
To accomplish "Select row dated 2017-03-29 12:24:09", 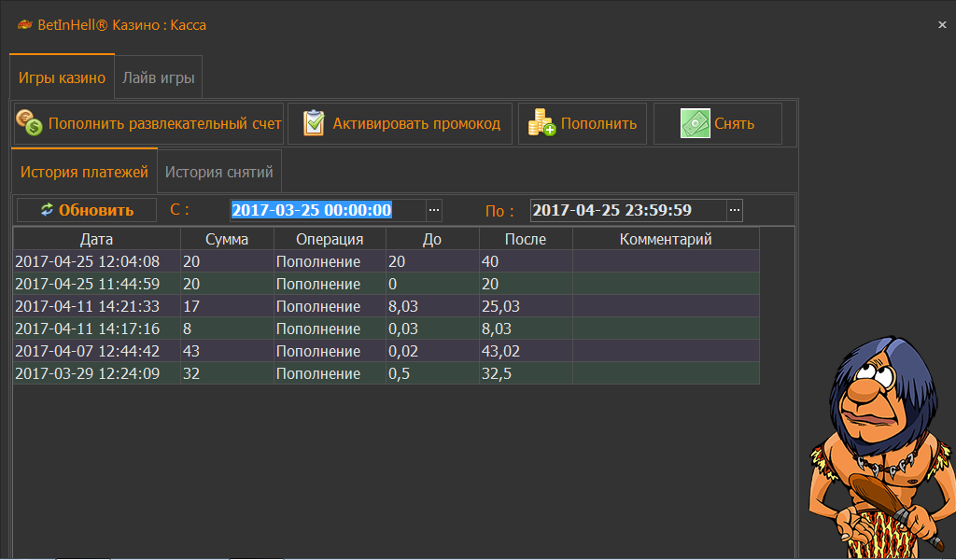I will click(386, 373).
